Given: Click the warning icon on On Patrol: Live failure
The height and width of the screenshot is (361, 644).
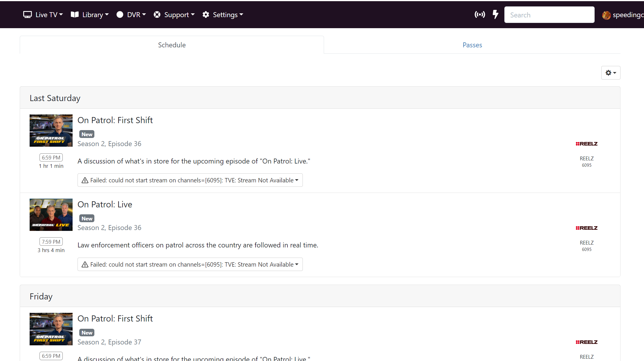Looking at the screenshot, I should tap(85, 265).
